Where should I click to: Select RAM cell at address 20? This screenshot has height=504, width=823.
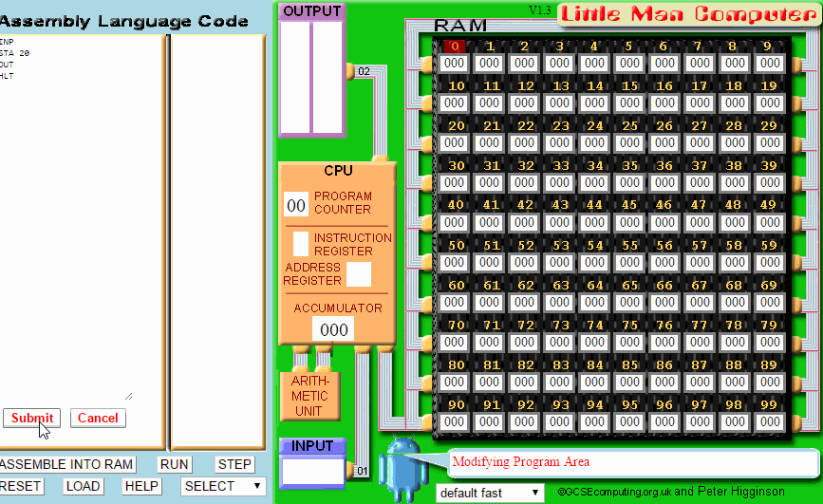[x=455, y=142]
